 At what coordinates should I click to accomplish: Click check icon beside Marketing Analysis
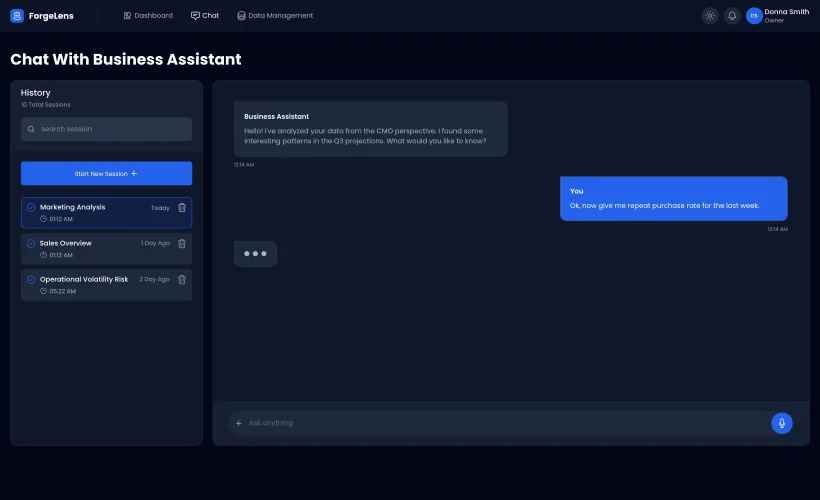pos(31,207)
